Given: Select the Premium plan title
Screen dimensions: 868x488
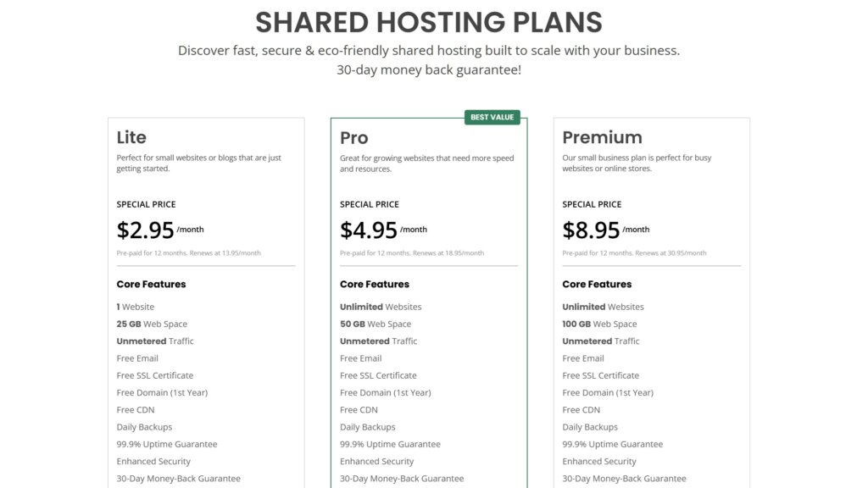Looking at the screenshot, I should click(602, 137).
